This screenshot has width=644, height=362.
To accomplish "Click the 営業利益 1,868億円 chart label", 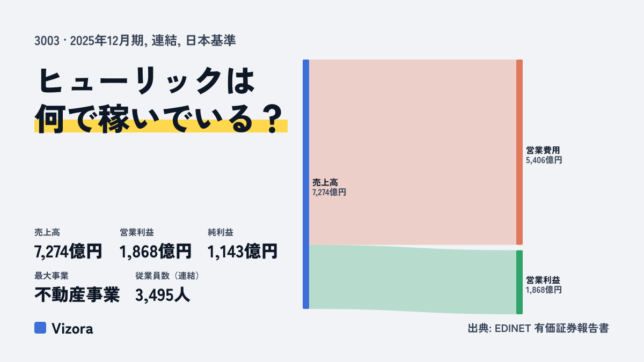I will [544, 285].
